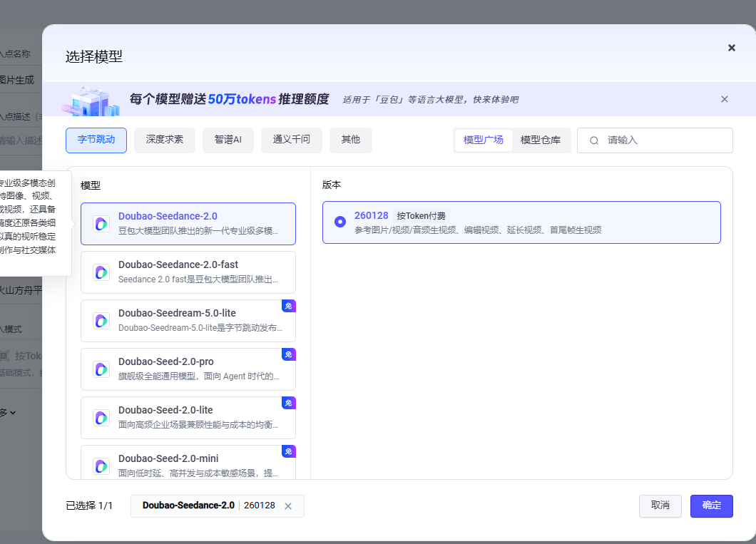Viewport: 756px width, 544px height.
Task: Remove the selected Doubao-Seedance-2.0 chip
Action: 288,506
